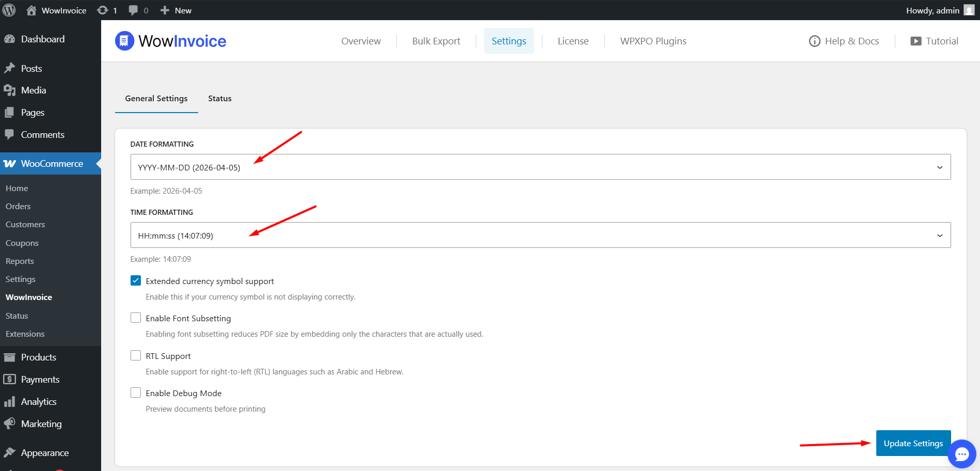The image size is (980, 471).
Task: Open the chat support bubble icon
Action: [961, 454]
